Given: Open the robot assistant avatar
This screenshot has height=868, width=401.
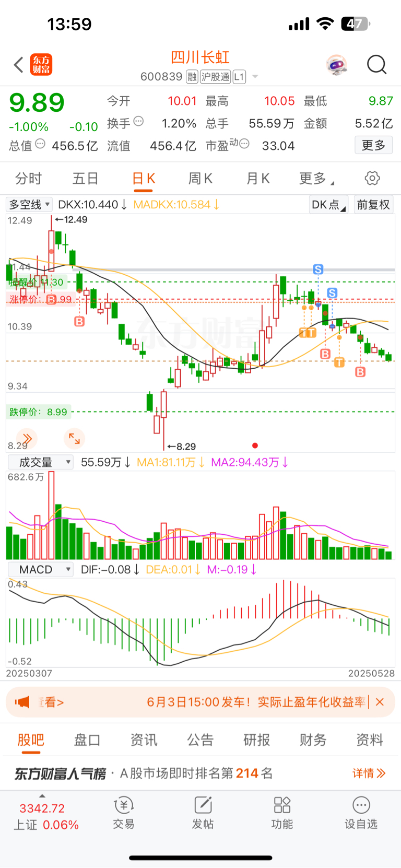Looking at the screenshot, I should [337, 65].
